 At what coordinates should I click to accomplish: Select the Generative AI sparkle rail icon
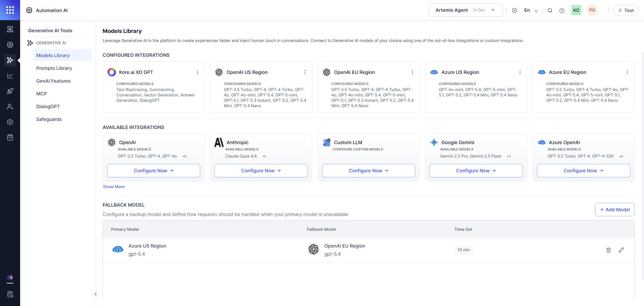(10, 60)
